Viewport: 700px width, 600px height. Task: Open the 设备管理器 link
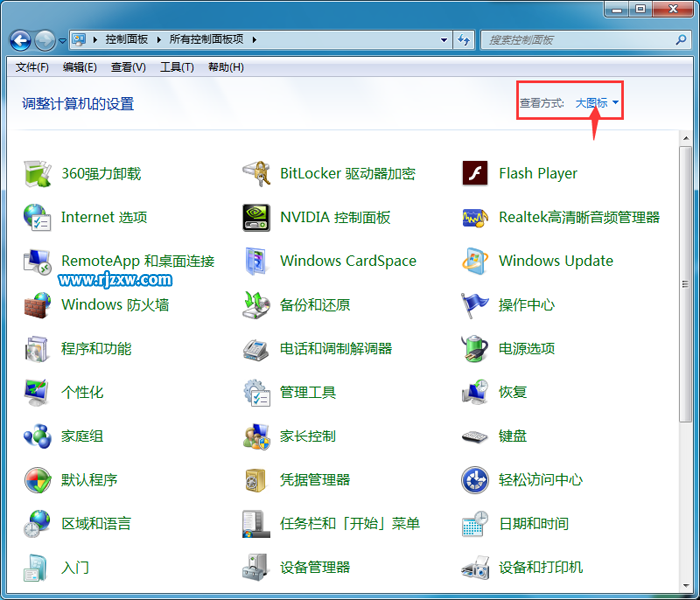coord(315,567)
